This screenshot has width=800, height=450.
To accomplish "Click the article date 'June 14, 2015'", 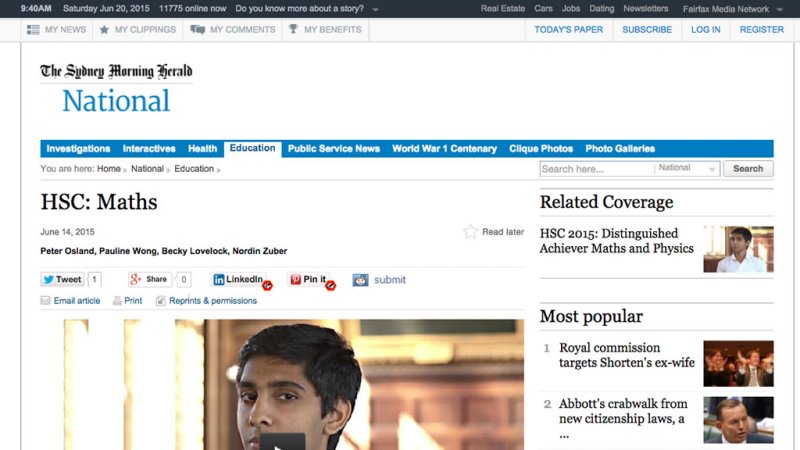I will click(67, 232).
